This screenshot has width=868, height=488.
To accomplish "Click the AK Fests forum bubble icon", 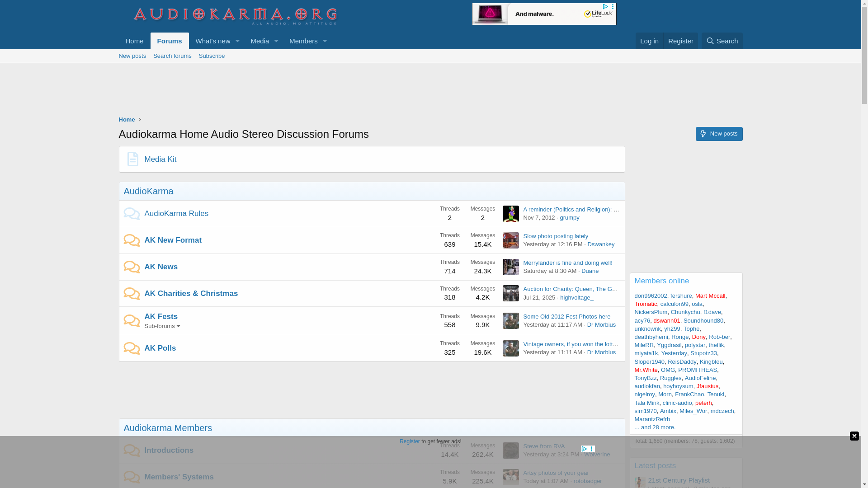I will [x=132, y=321].
